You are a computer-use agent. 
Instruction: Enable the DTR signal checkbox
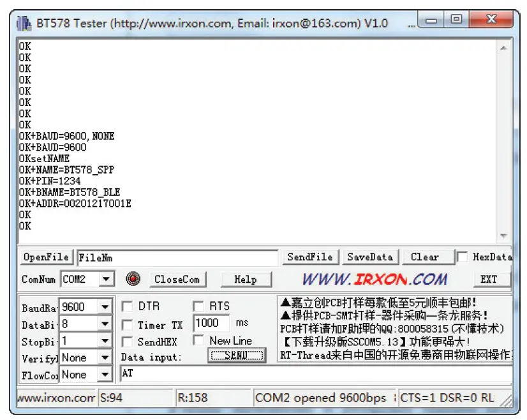tap(126, 306)
